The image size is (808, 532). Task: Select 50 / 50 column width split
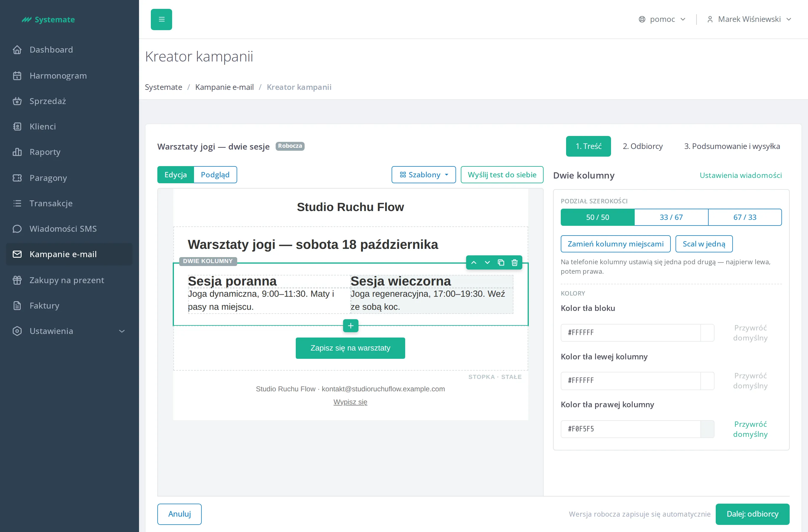pos(597,217)
